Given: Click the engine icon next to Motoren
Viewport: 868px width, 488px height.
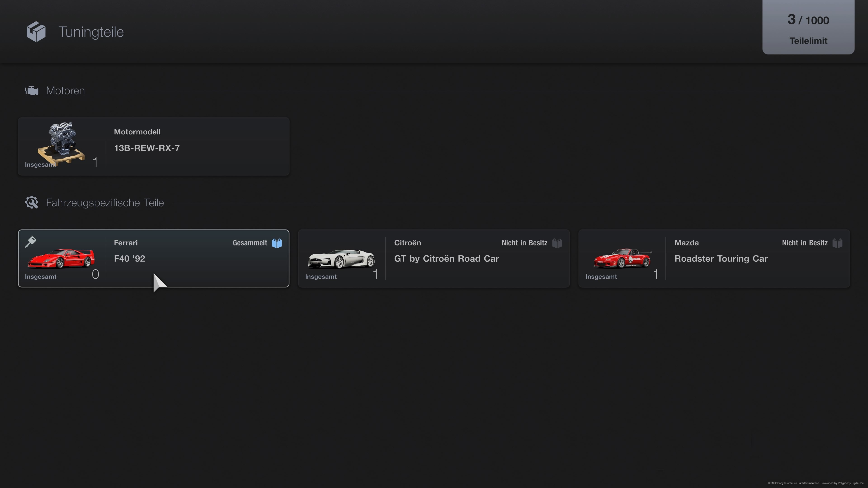Looking at the screenshot, I should coord(32,90).
